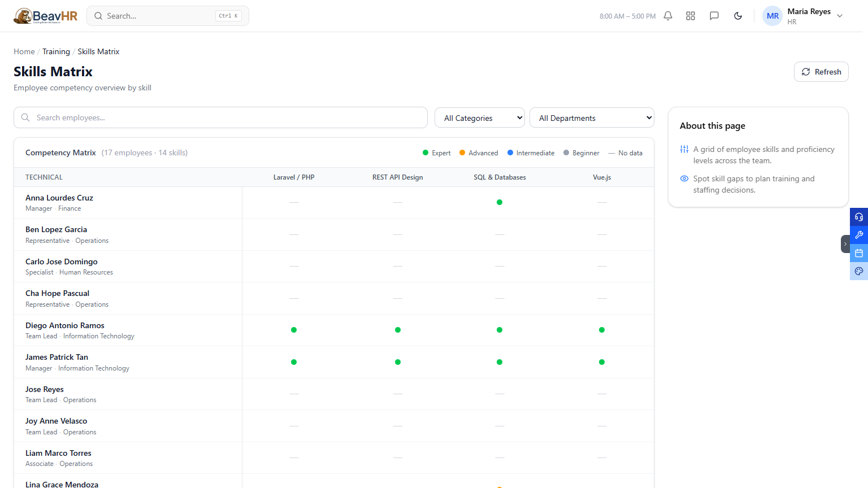This screenshot has width=868, height=488.
Task: Click the global Search box
Action: point(168,16)
